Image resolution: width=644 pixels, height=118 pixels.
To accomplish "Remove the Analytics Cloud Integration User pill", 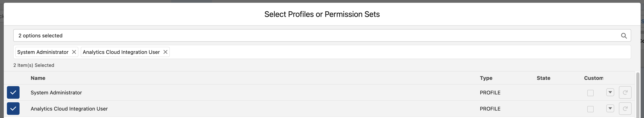I will [165, 52].
